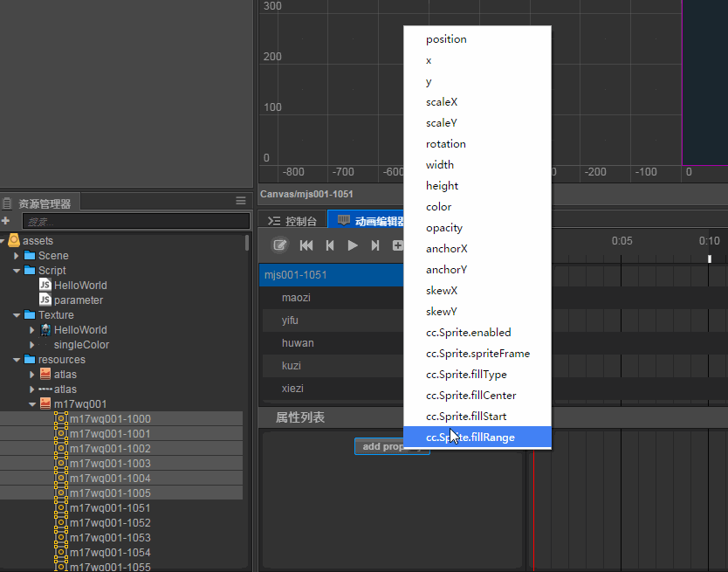The height and width of the screenshot is (572, 728).
Task: Click the m17wq001 atlas icon
Action: click(x=45, y=403)
